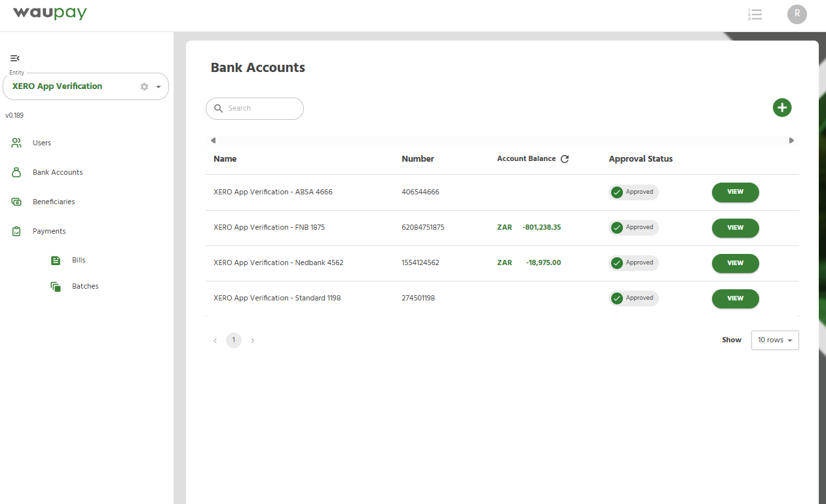
Task: Click balance -801,238.35
Action: (542, 228)
